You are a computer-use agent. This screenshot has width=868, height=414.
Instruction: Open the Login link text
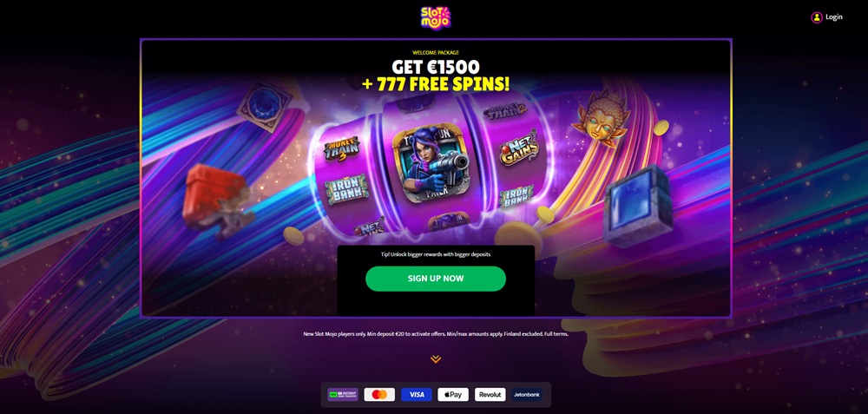click(833, 17)
